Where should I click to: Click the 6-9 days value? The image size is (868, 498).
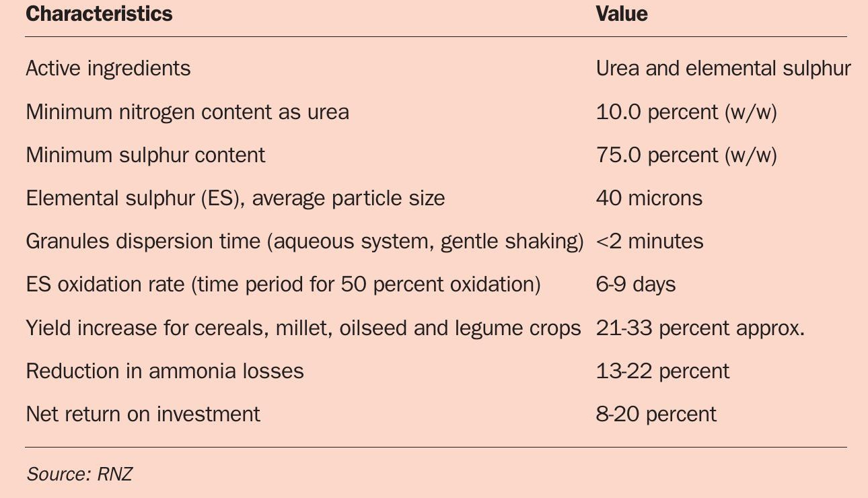636,285
